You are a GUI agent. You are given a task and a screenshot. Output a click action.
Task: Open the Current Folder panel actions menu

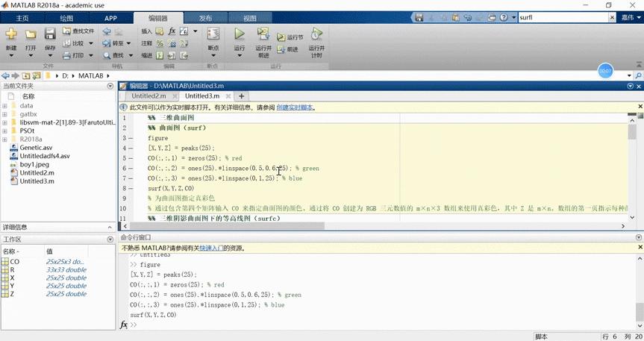click(x=110, y=86)
